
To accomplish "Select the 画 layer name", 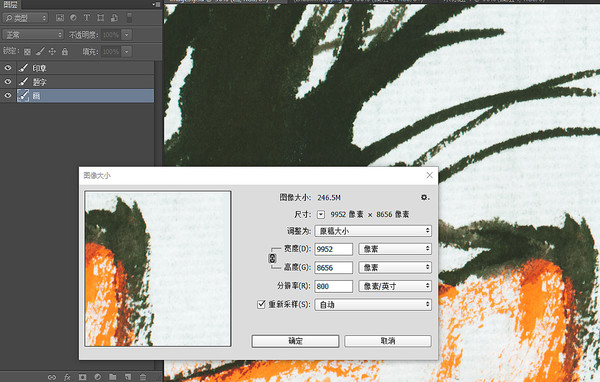I will [x=36, y=96].
